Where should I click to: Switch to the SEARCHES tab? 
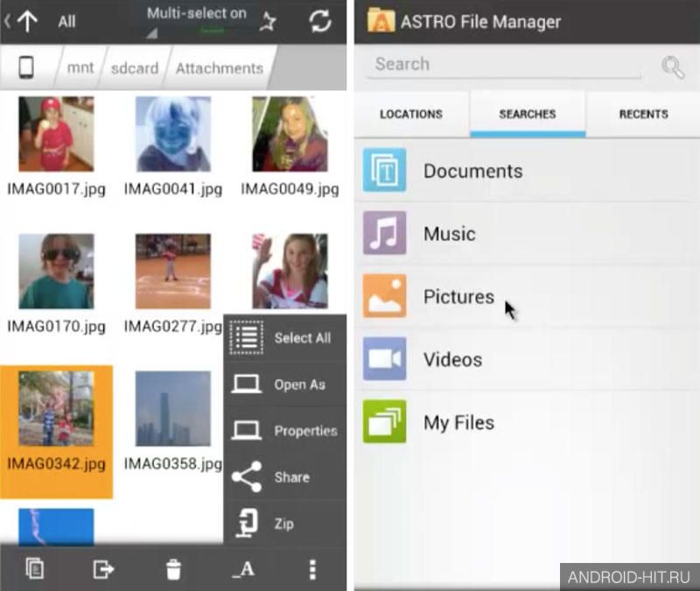point(528,114)
